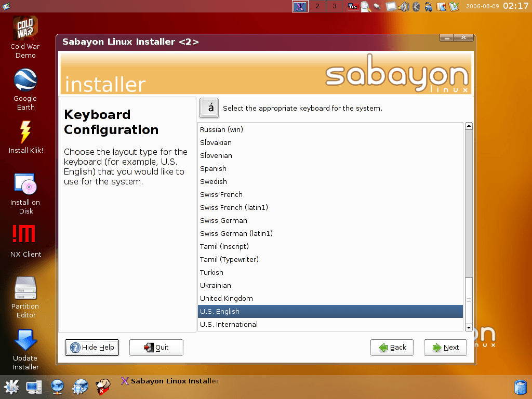Select the highlighted U.S. English keyboard
This screenshot has width=532, height=399.
(x=330, y=312)
